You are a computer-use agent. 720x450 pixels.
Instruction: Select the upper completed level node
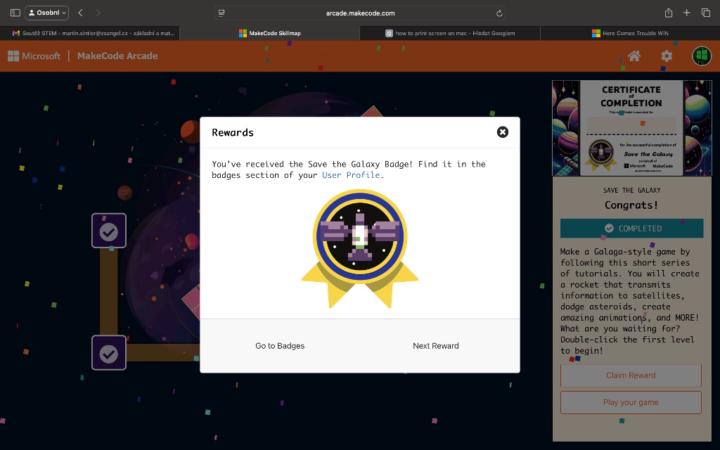tap(109, 231)
